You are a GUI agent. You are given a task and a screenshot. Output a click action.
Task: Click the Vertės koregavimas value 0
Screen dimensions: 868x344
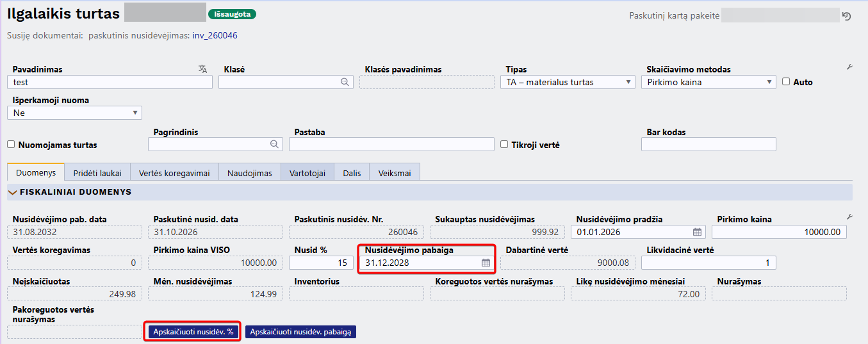point(74,263)
